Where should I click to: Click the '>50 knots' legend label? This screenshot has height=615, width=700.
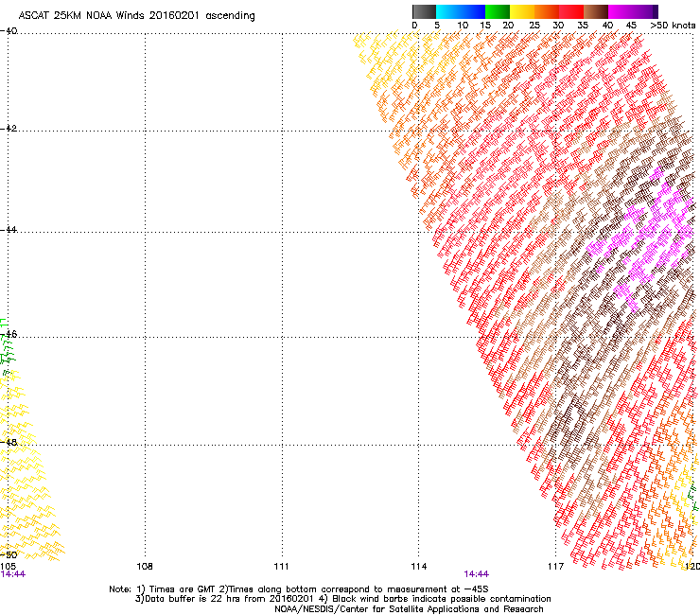coord(673,26)
